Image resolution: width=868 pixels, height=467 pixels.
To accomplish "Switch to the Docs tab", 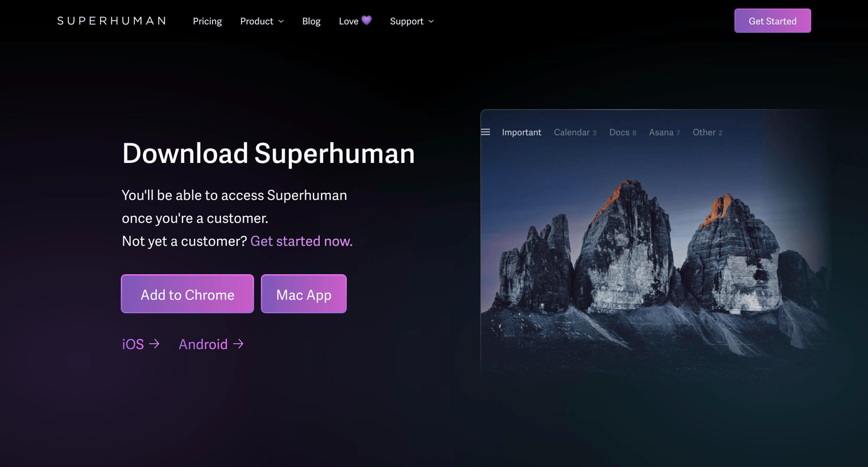I will click(622, 133).
